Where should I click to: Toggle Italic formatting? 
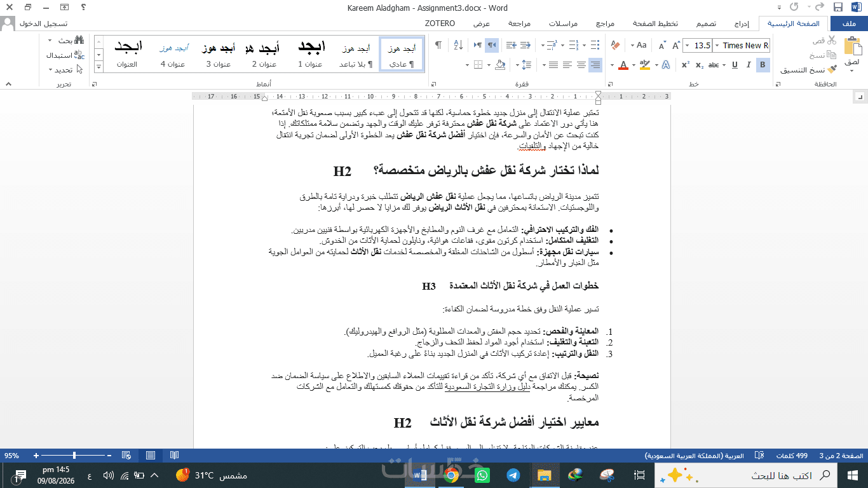[749, 65]
